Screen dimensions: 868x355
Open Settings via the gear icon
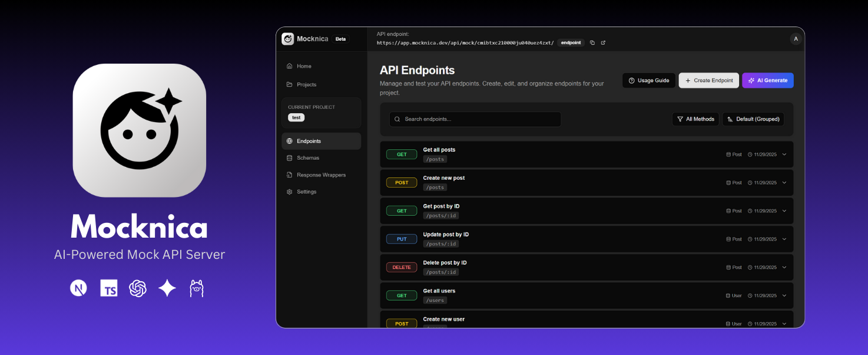[289, 192]
